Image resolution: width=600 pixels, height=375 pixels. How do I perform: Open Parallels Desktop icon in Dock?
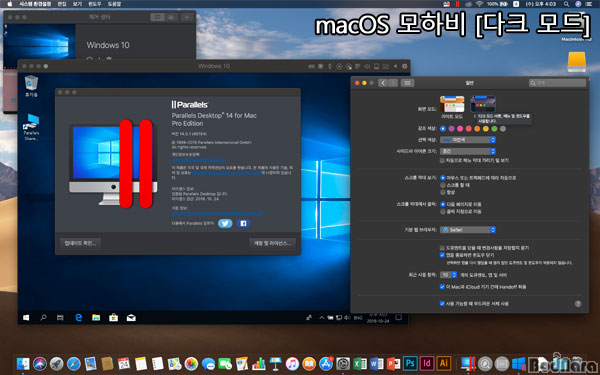click(x=468, y=364)
